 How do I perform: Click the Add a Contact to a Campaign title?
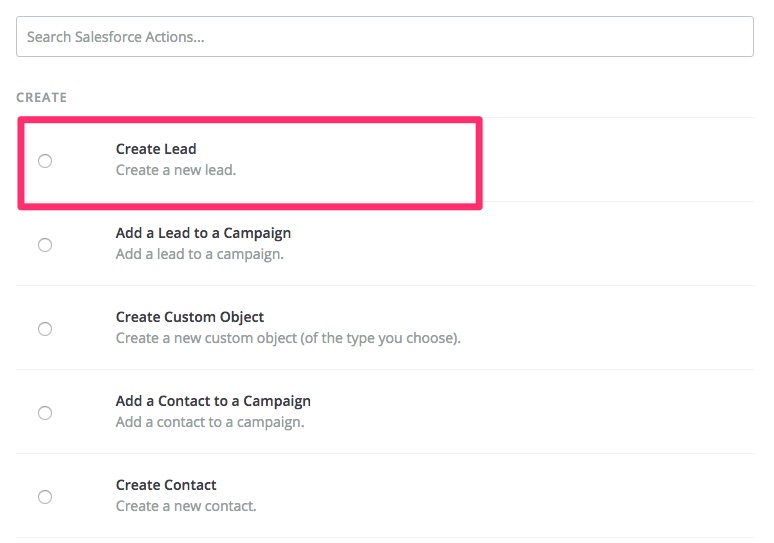click(213, 401)
